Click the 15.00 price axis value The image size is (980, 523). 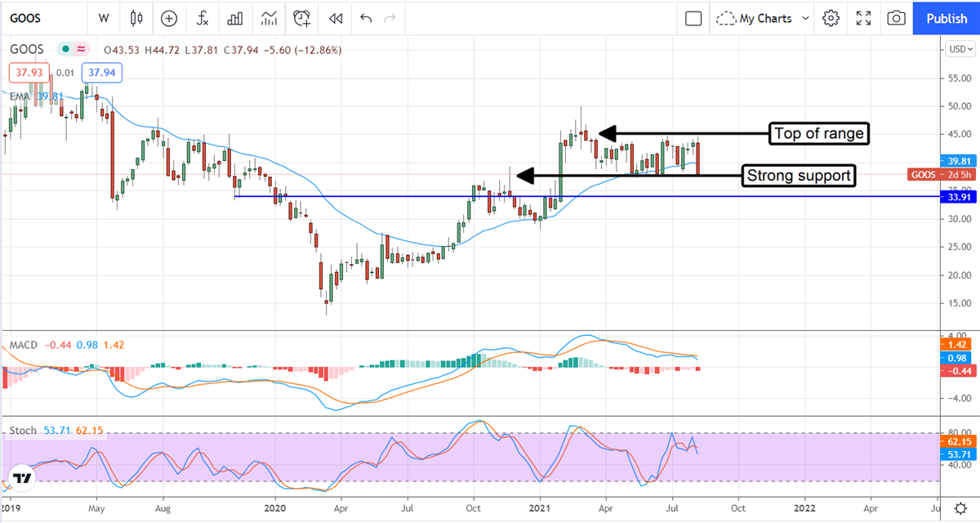958,303
